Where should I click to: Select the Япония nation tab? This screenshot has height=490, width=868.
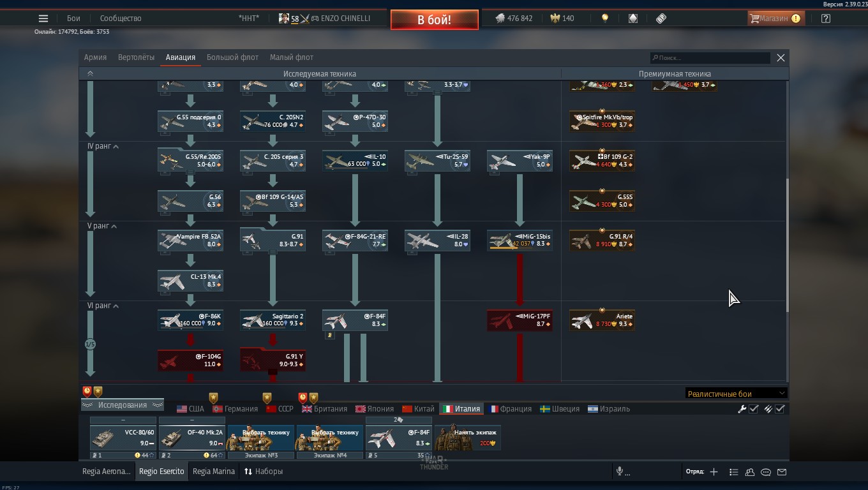click(x=375, y=409)
